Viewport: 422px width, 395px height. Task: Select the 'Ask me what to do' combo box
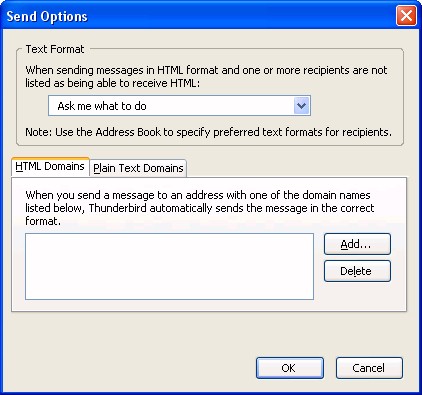pyautogui.click(x=179, y=106)
